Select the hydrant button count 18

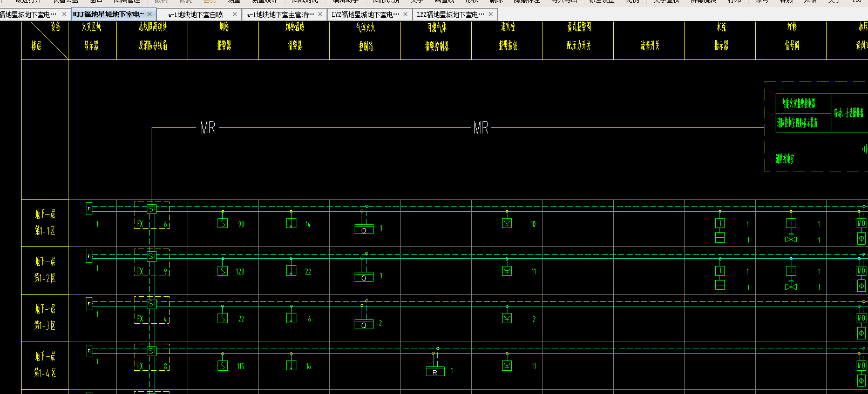pyautogui.click(x=533, y=224)
